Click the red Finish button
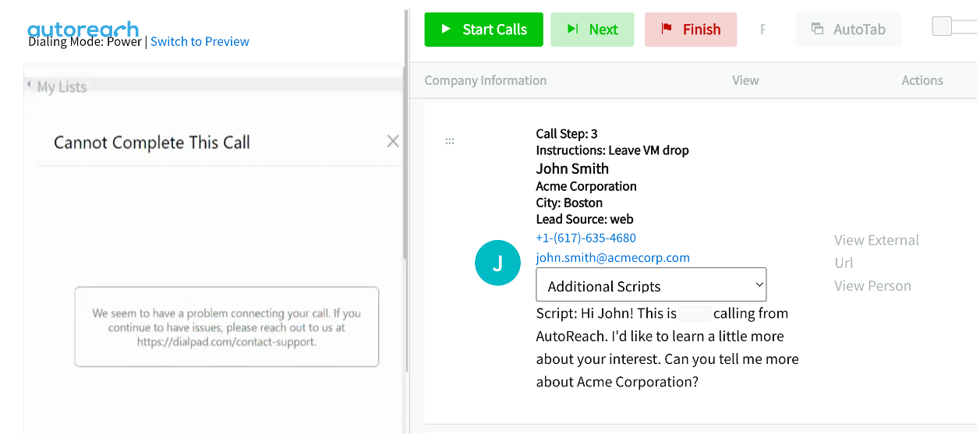The image size is (980, 434). pos(691,30)
